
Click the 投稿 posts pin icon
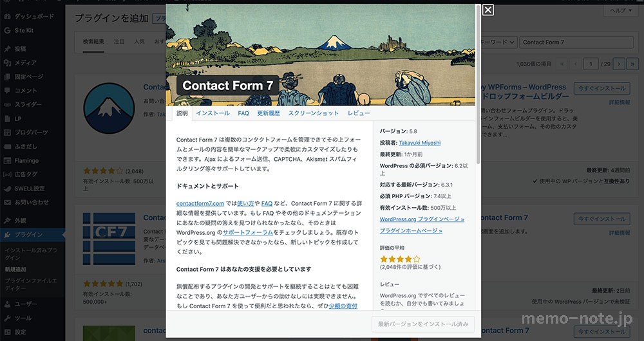7,49
